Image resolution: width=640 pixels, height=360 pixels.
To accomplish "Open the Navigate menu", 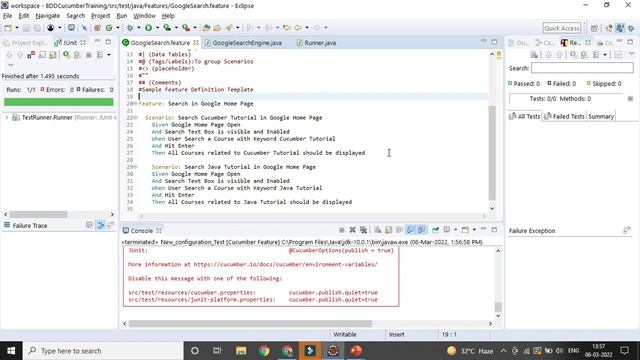I will point(47,16).
